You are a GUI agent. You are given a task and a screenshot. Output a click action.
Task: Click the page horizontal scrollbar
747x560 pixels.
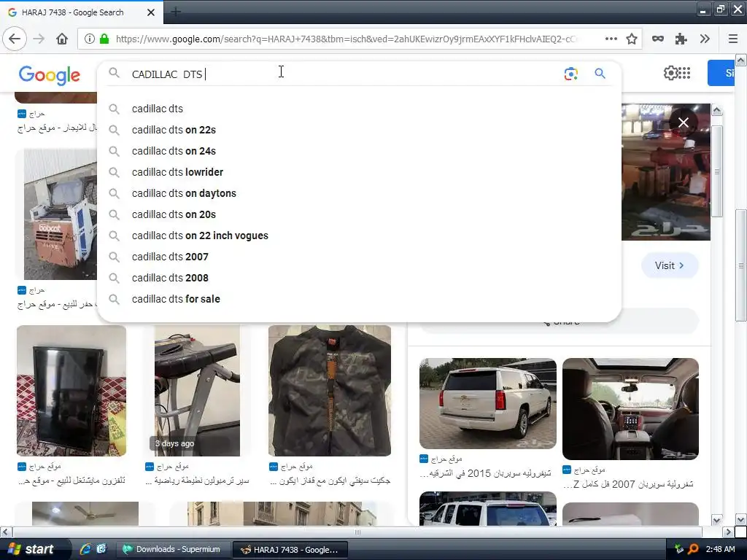357,532
